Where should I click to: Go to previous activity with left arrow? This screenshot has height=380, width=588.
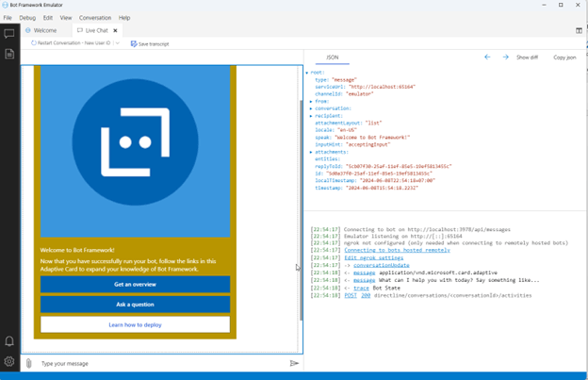487,58
